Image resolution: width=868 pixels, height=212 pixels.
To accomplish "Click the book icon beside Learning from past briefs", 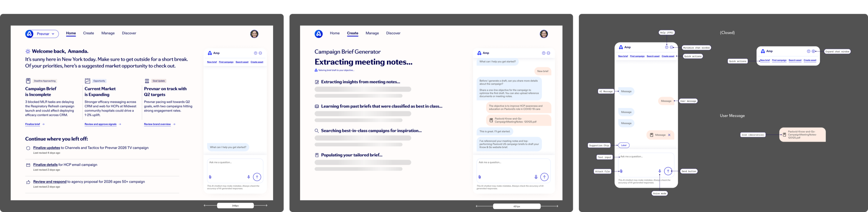I will coord(317,106).
